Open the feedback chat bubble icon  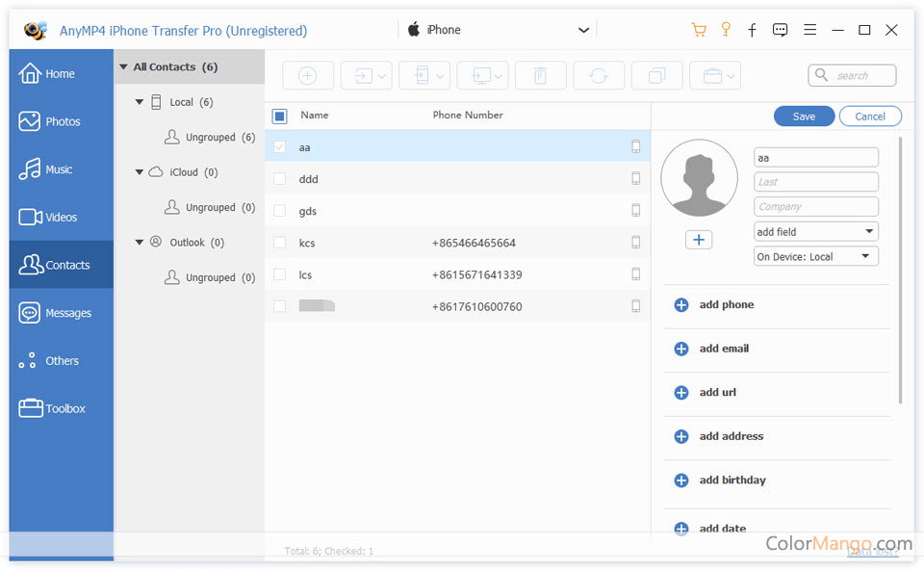[780, 29]
